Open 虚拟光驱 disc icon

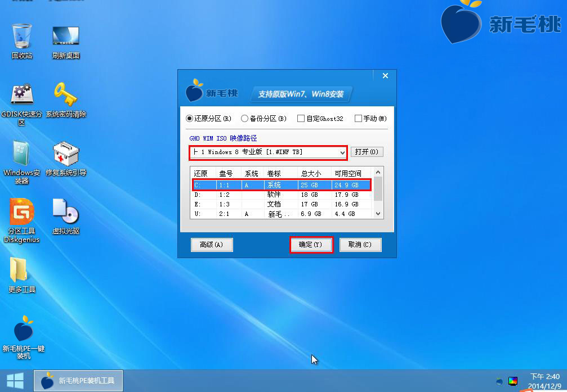pos(66,217)
